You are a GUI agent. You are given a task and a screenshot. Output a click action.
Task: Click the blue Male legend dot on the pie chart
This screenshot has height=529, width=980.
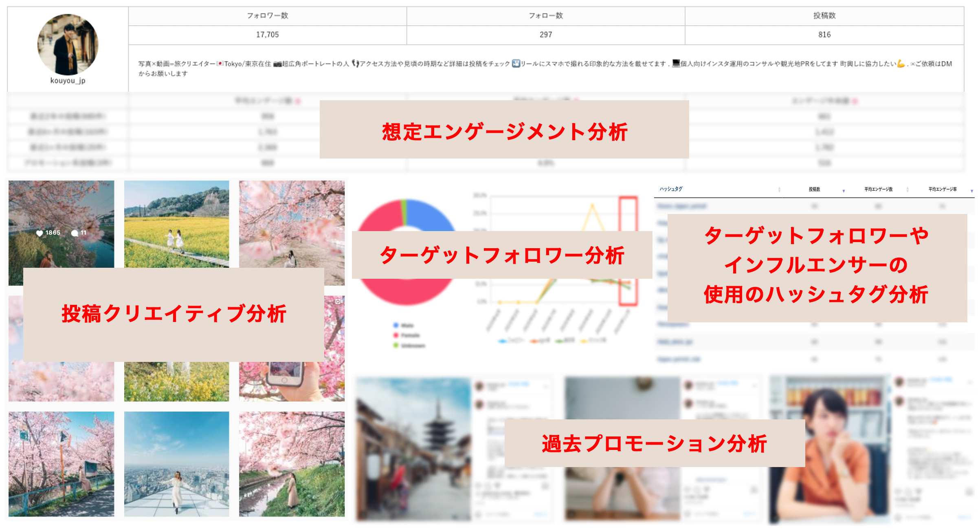[396, 325]
